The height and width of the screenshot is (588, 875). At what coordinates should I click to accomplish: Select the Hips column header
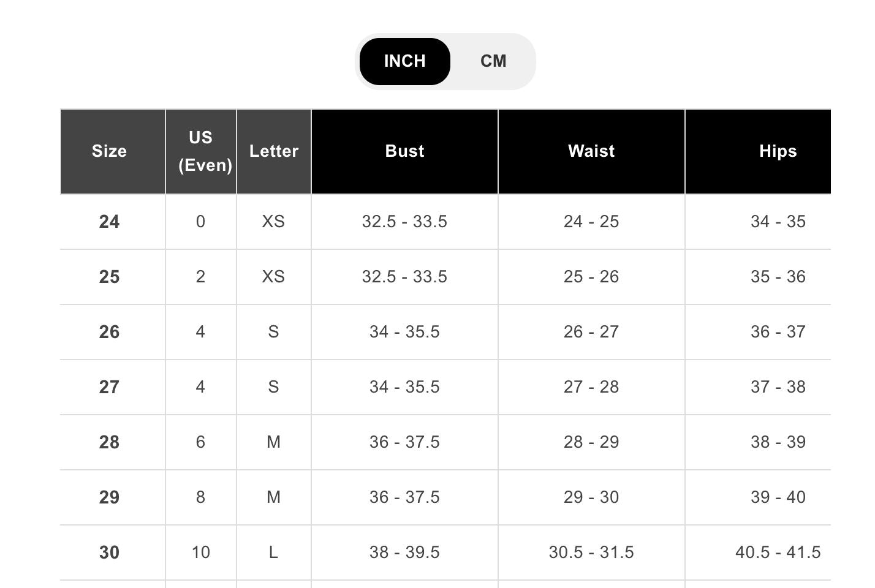[778, 151]
